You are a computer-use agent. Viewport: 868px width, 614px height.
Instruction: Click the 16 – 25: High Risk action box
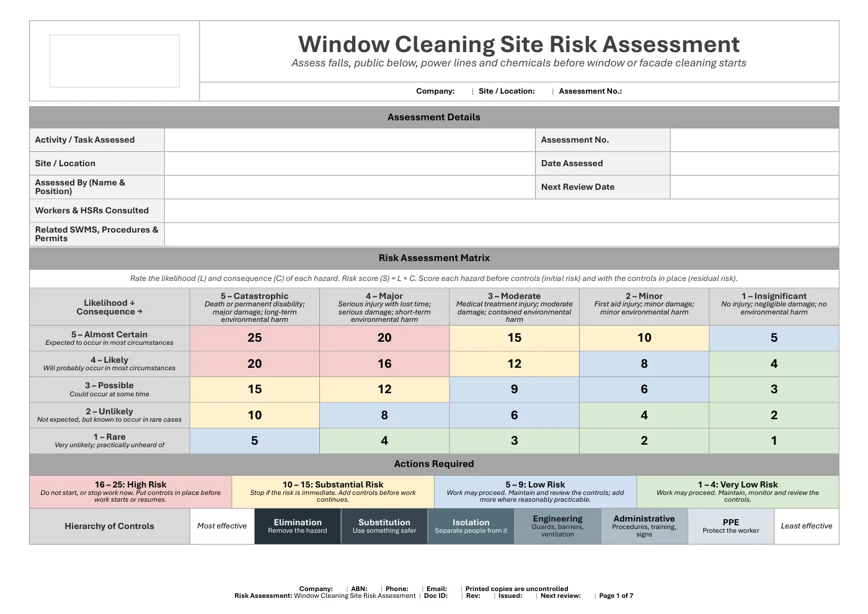(x=131, y=492)
